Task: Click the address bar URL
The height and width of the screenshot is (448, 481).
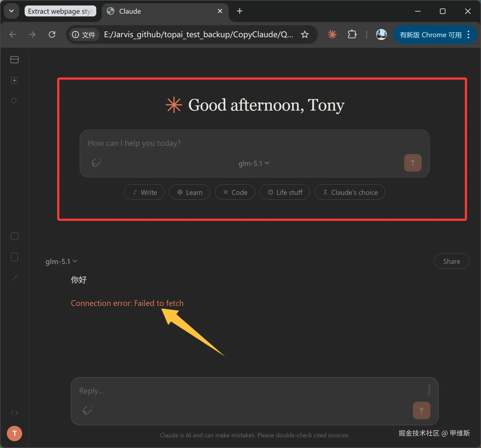Action: (198, 34)
